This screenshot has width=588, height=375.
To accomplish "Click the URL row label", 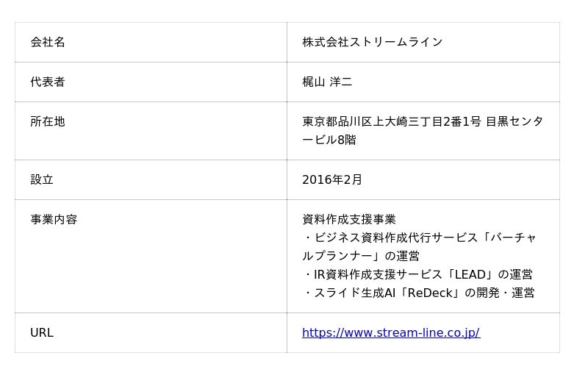I will tap(42, 332).
